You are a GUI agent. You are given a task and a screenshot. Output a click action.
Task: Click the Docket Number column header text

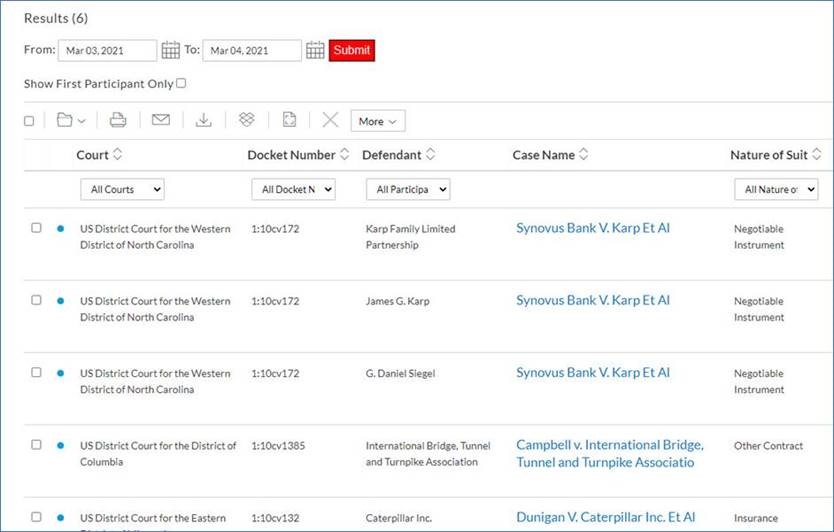tap(291, 155)
